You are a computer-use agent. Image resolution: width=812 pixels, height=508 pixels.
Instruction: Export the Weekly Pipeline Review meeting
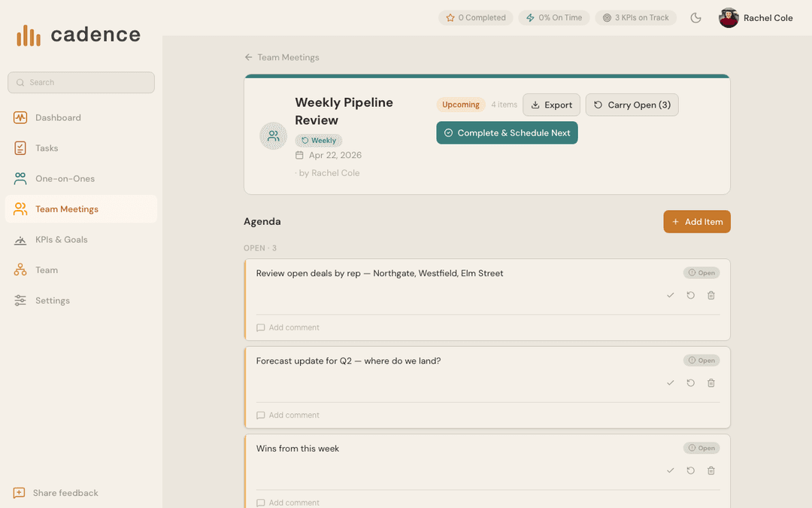coord(551,105)
